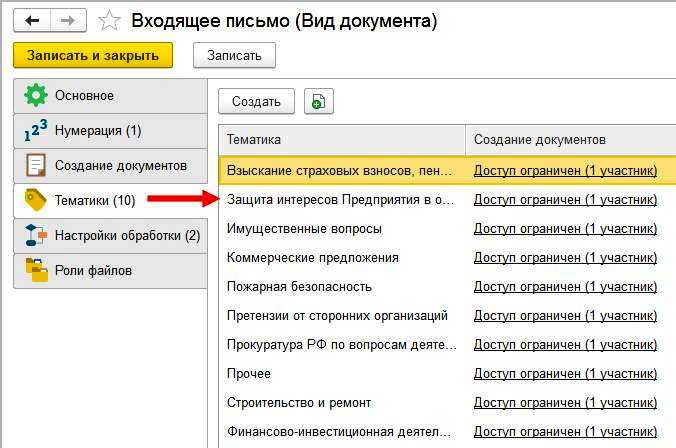Sort by the Тематика column header
The height and width of the screenshot is (448, 676).
pyautogui.click(x=342, y=140)
